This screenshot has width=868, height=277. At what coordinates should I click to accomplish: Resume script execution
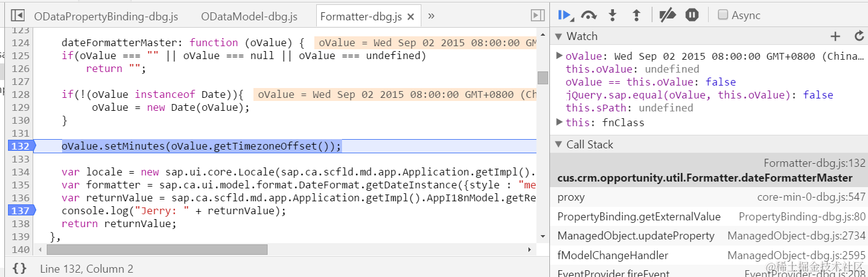[566, 15]
